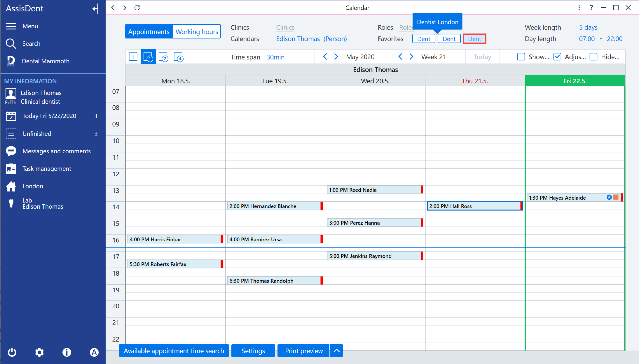This screenshot has height=364, width=639.
Task: Click Edison Thomas (Person) calendar link
Action: (x=311, y=39)
